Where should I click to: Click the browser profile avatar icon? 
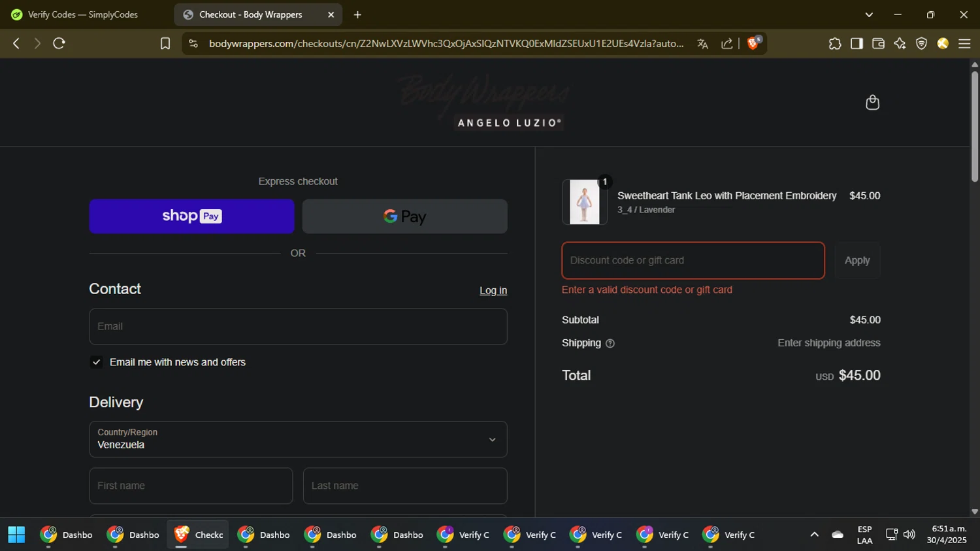pyautogui.click(x=943, y=44)
